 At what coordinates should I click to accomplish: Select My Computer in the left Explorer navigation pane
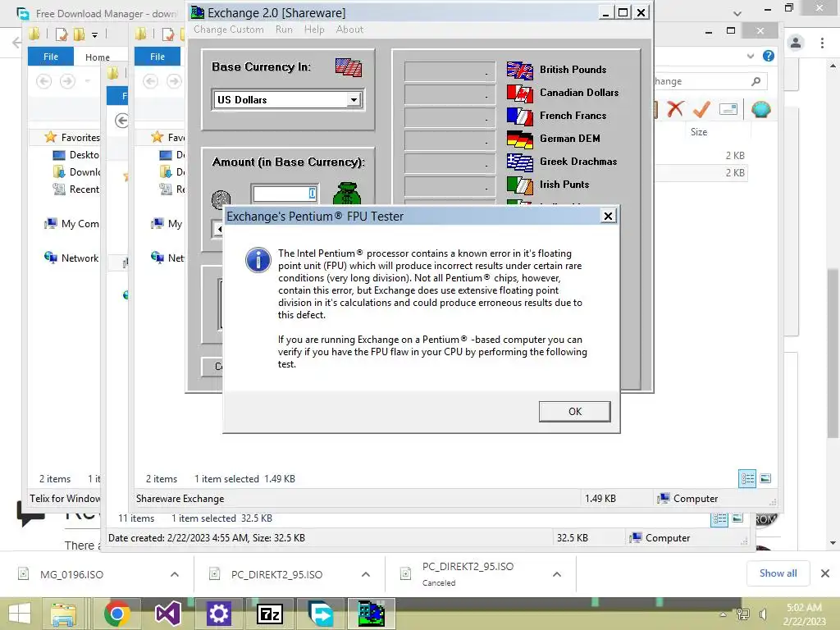[x=72, y=223]
